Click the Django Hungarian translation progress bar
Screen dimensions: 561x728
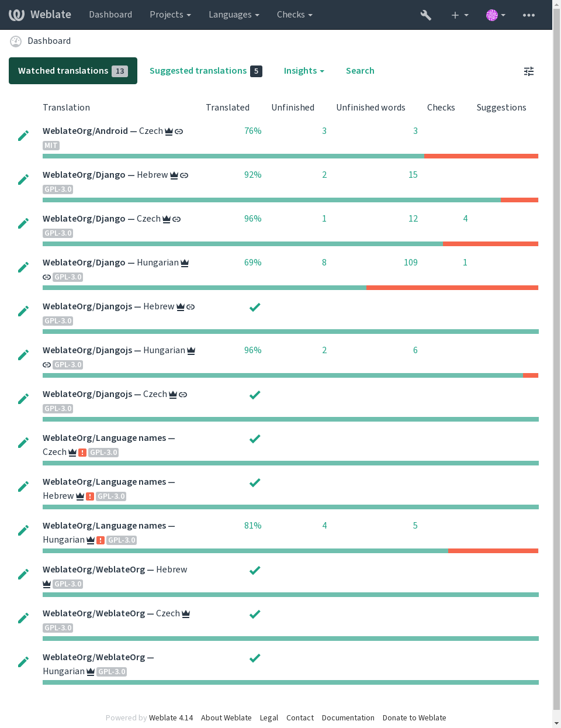[290, 288]
